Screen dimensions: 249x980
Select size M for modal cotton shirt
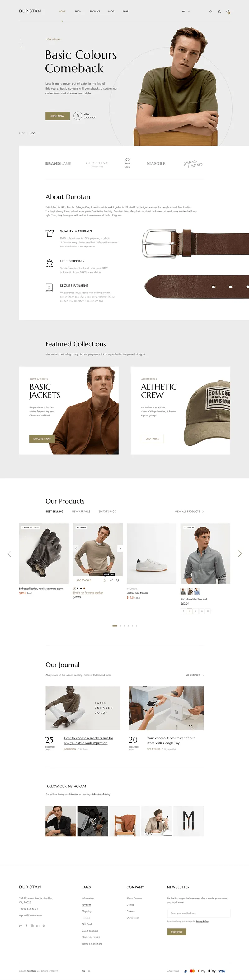[x=190, y=611]
